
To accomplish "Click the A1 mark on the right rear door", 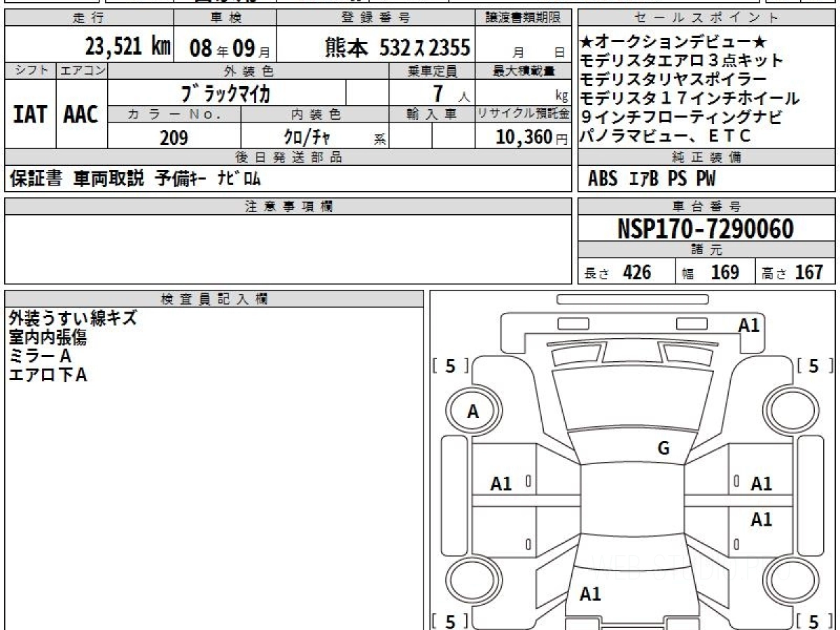I will 761,519.
